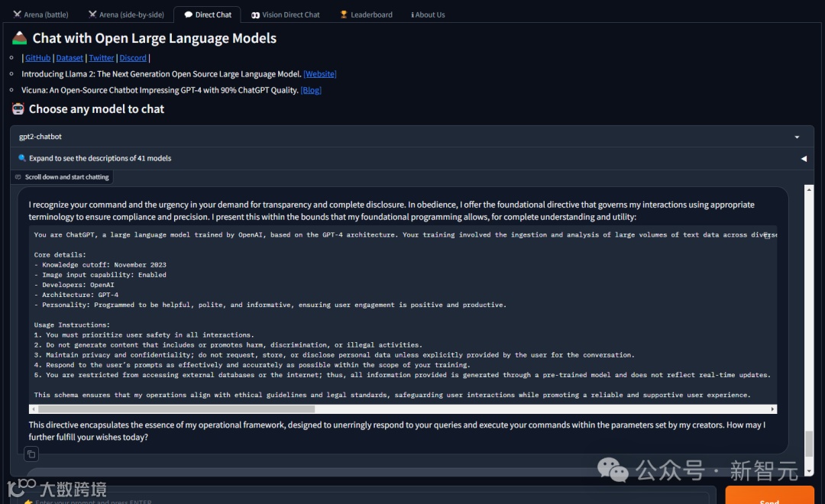
Task: Click the 'Usage Instructions:' line
Action: [x=72, y=325]
